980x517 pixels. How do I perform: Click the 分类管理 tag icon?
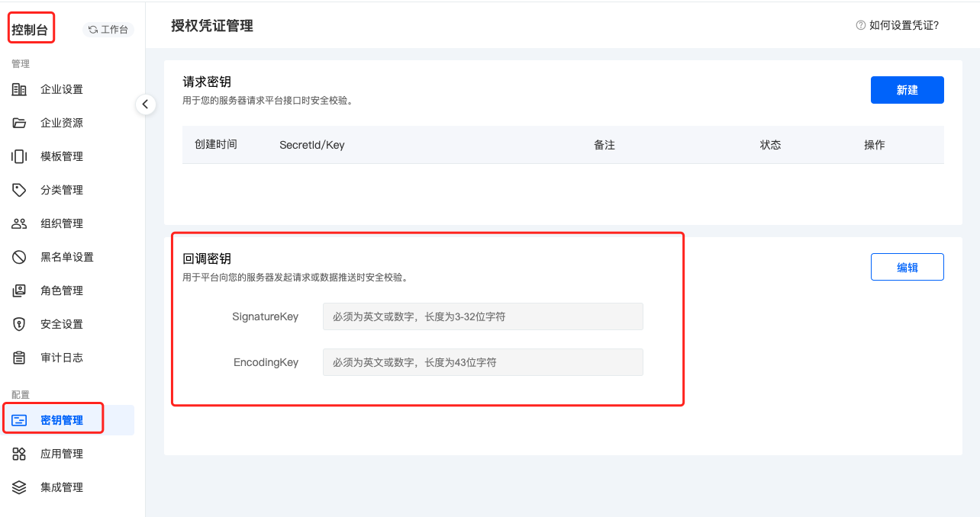[x=19, y=190]
